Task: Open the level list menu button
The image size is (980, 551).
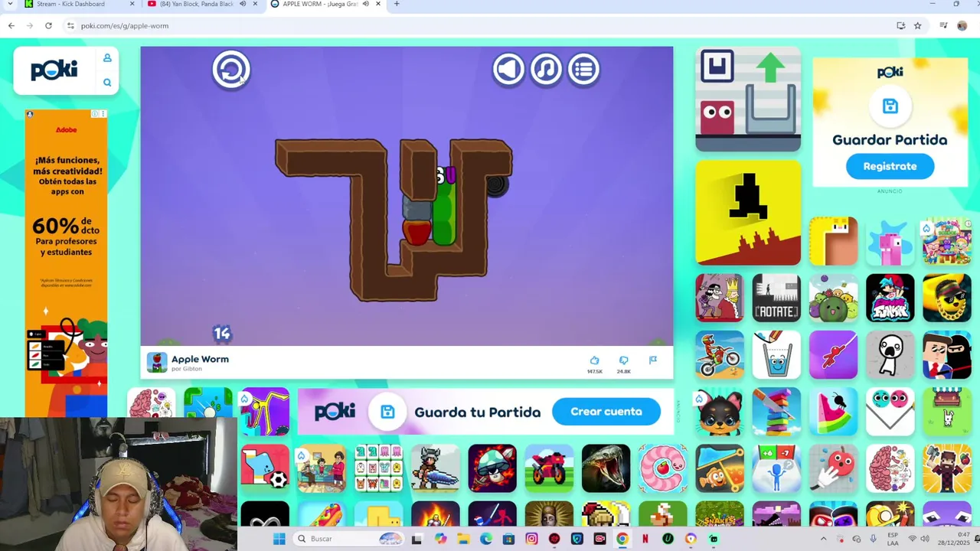Action: click(583, 69)
